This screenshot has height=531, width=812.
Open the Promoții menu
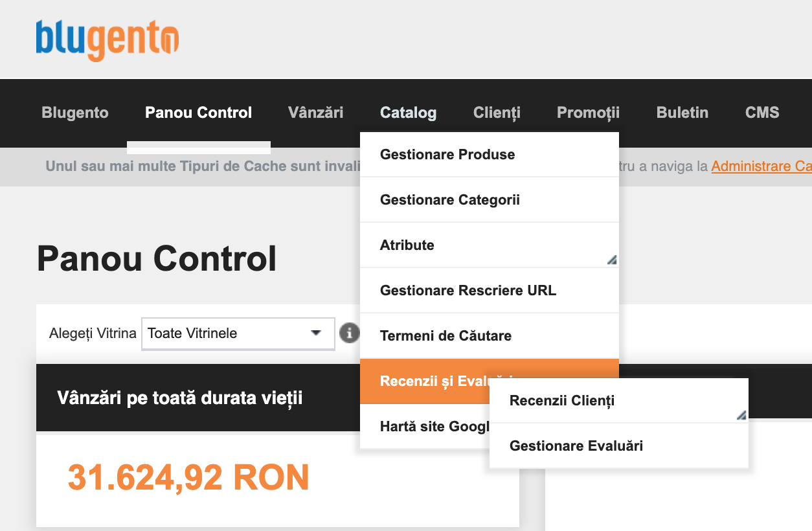pos(588,113)
